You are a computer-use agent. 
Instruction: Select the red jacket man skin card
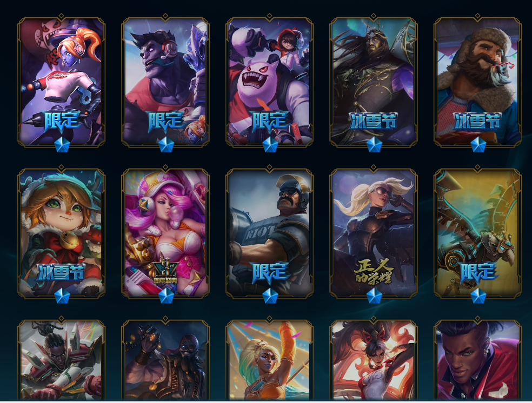coord(478,360)
